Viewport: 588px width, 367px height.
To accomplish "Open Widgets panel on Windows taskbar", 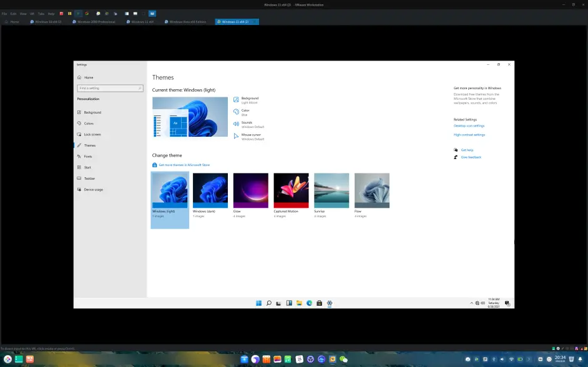I will pyautogui.click(x=289, y=303).
